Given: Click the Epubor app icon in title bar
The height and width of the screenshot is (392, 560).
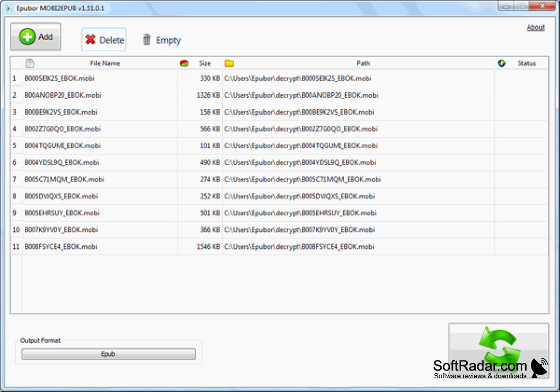Looking at the screenshot, I should pos(9,8).
